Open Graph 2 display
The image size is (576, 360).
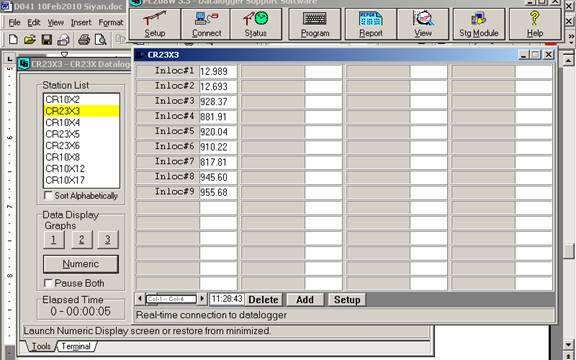[x=81, y=240]
